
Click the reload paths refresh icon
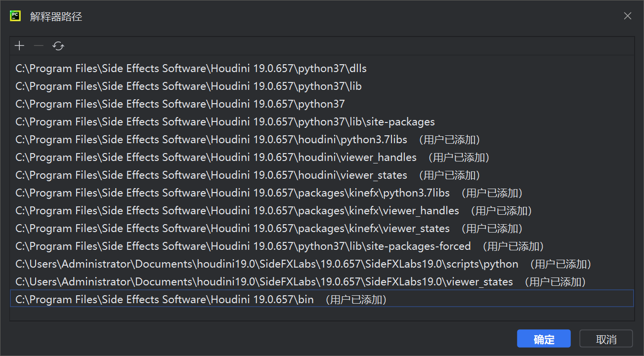point(58,46)
